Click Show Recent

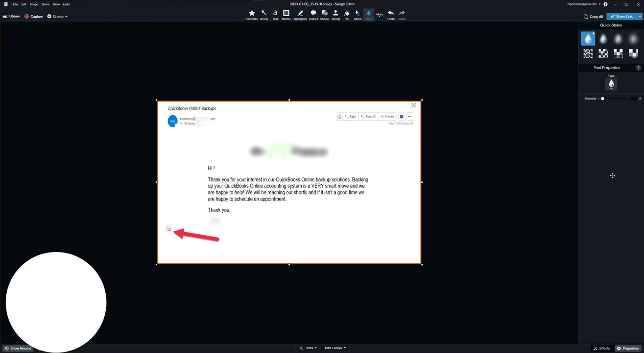click(x=18, y=349)
